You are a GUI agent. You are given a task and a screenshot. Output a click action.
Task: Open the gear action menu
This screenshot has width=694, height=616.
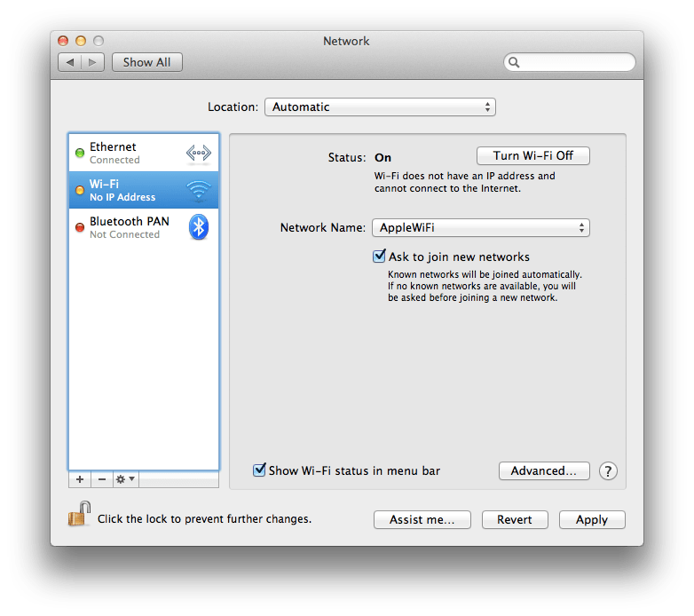point(126,479)
